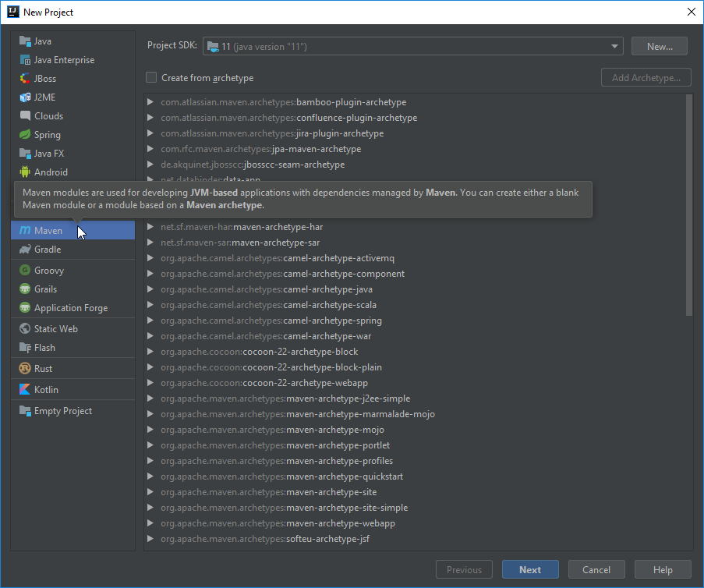This screenshot has width=704, height=588.
Task: Click Add Archetype... button
Action: [646, 78]
